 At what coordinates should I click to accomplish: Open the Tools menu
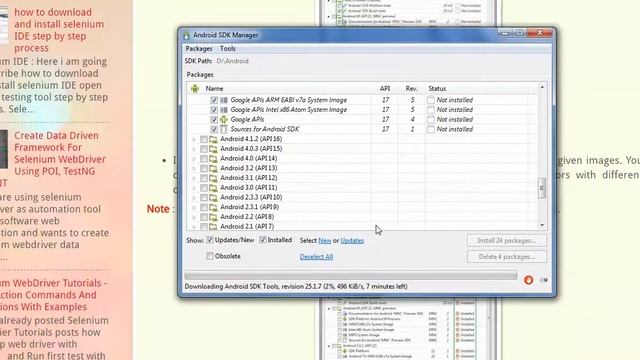[228, 49]
